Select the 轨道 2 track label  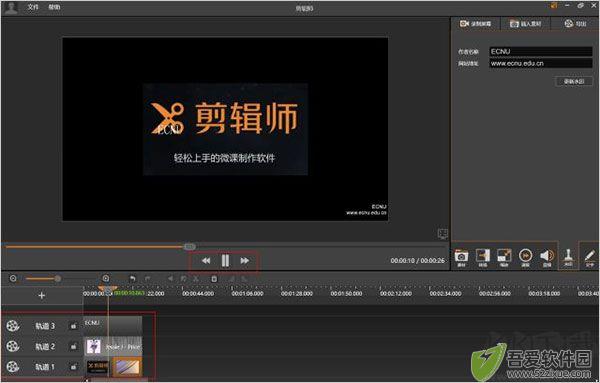pos(45,346)
